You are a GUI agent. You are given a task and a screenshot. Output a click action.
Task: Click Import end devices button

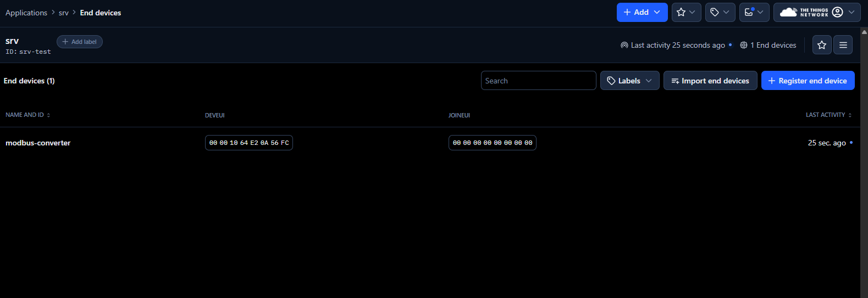[x=710, y=81]
